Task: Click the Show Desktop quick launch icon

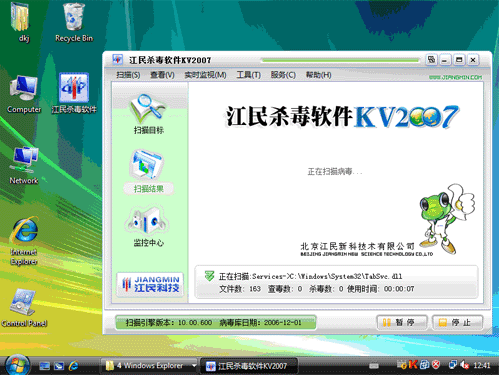Action: tap(44, 366)
